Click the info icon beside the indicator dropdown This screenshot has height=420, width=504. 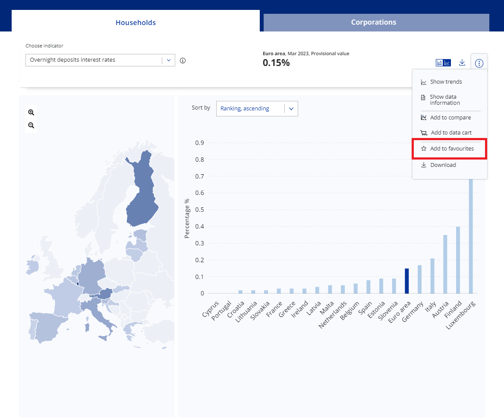(x=183, y=61)
